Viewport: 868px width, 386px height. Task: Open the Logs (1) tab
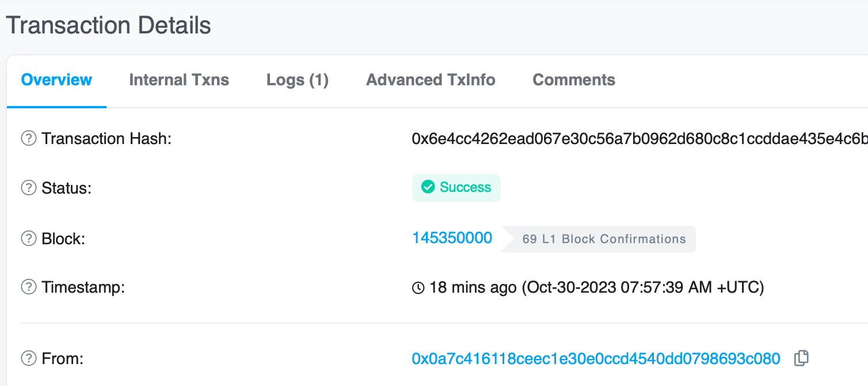click(298, 80)
